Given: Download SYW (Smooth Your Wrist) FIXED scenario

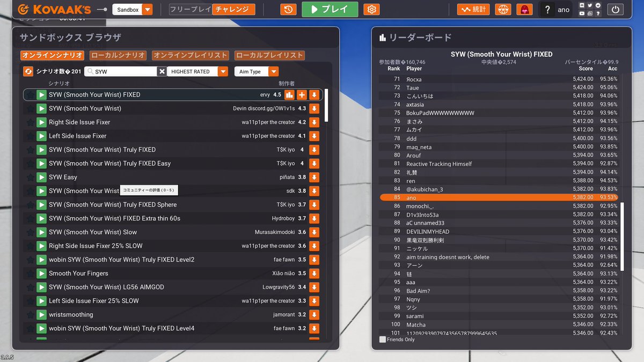Looking at the screenshot, I should click(314, 95).
